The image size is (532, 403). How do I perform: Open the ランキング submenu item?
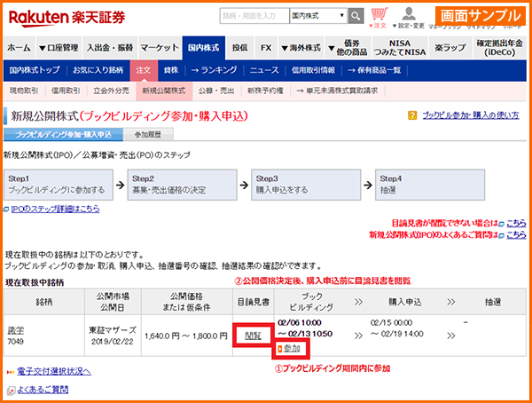click(215, 70)
